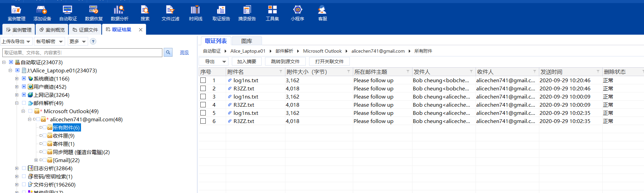Check the box for row 1 log1ns.txt
Screen dimensions: 644x193
[x=203, y=80]
